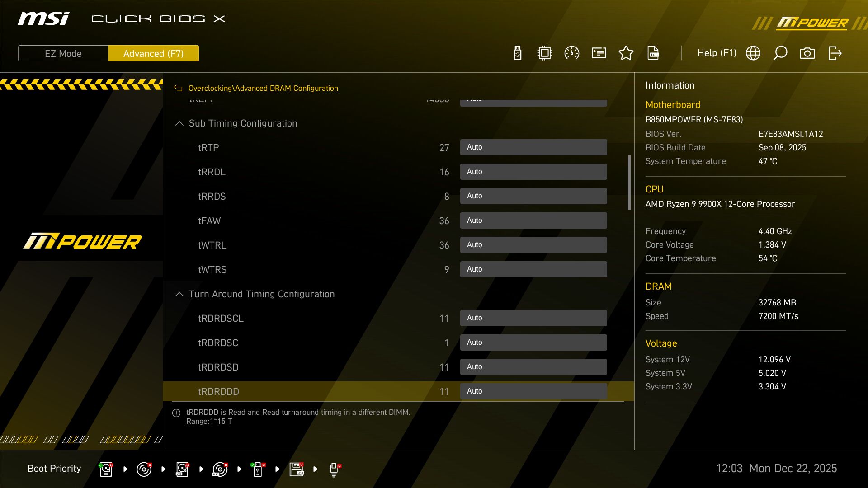
Task: Select the Advanced (F7) tab
Action: coord(153,53)
